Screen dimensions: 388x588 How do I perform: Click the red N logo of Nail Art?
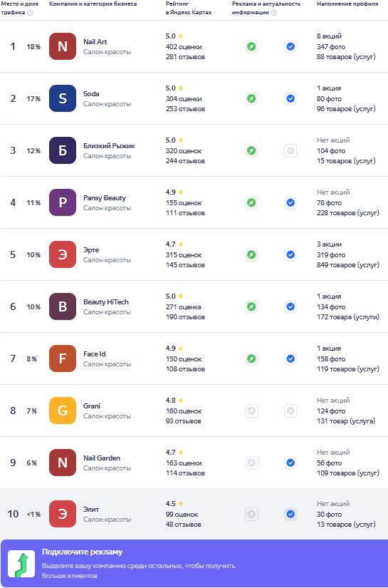coord(63,46)
